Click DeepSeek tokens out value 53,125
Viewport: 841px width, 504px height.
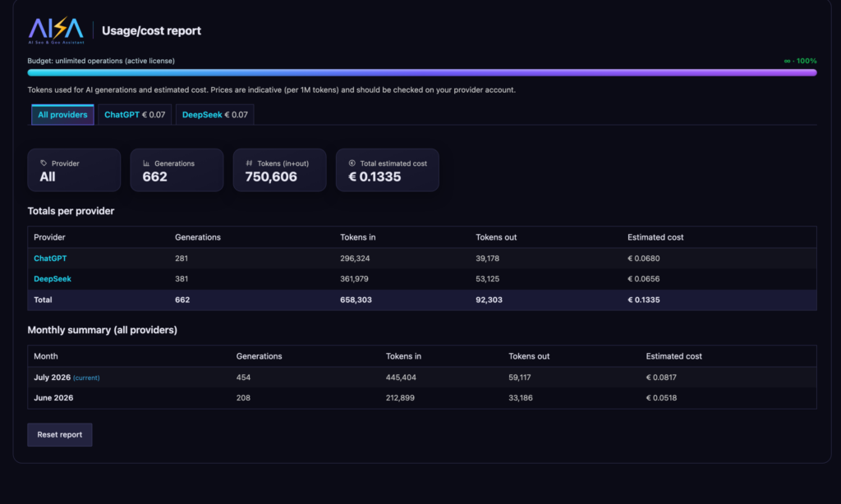(488, 279)
